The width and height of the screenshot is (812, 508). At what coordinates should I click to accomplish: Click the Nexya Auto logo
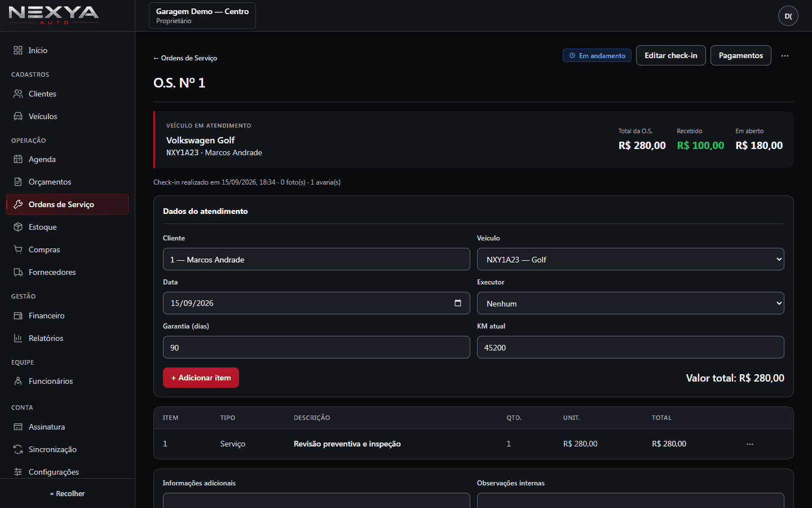[54, 15]
